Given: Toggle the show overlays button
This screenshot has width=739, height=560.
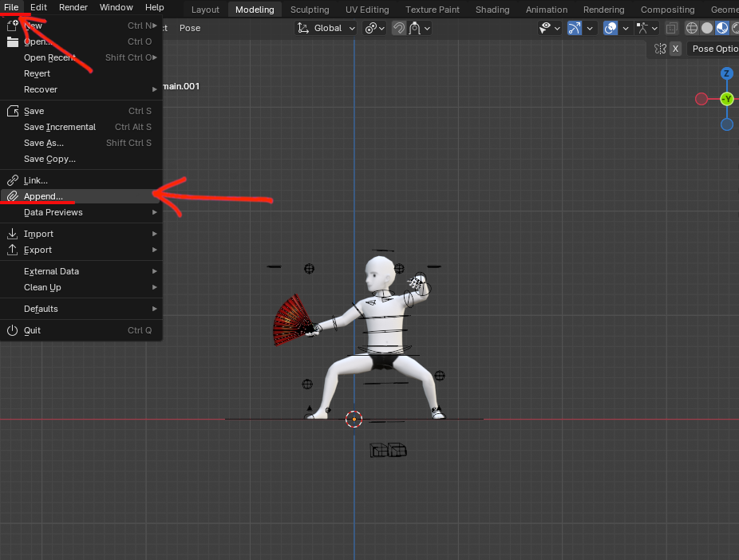Looking at the screenshot, I should 611,28.
